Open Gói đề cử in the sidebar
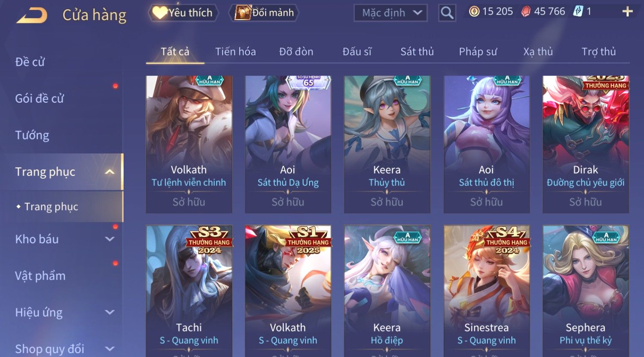This screenshot has height=357, width=644. pyautogui.click(x=39, y=98)
